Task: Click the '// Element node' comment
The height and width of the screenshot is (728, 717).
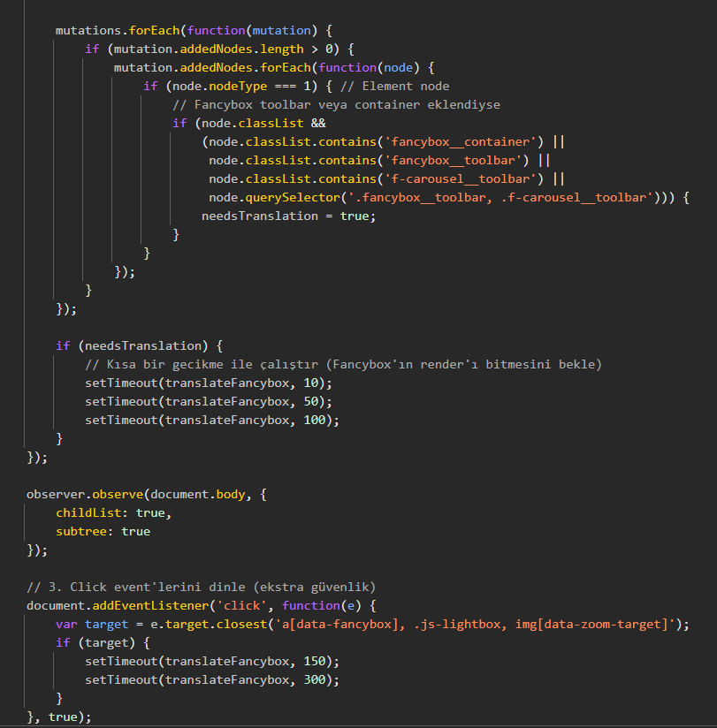Action: pos(395,87)
